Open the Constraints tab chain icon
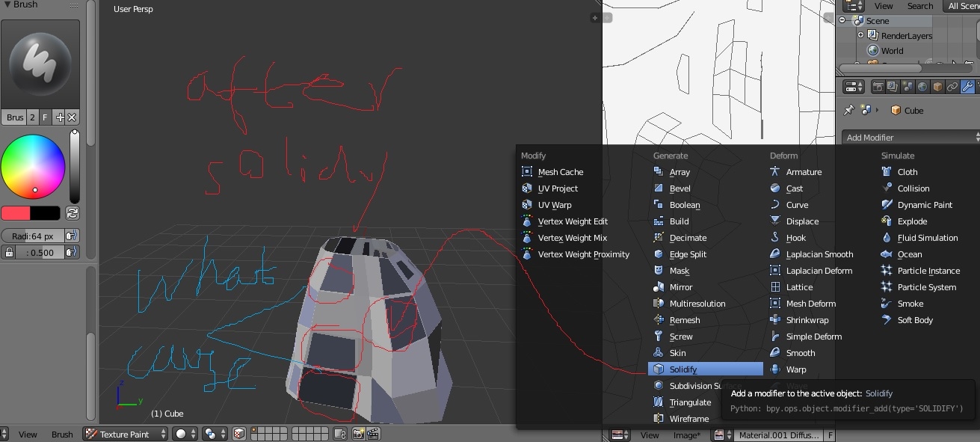 (x=952, y=88)
